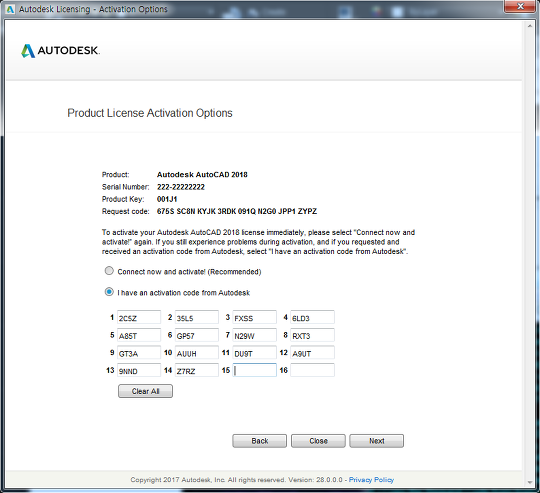Click the Product License Activation Options heading

(x=150, y=113)
